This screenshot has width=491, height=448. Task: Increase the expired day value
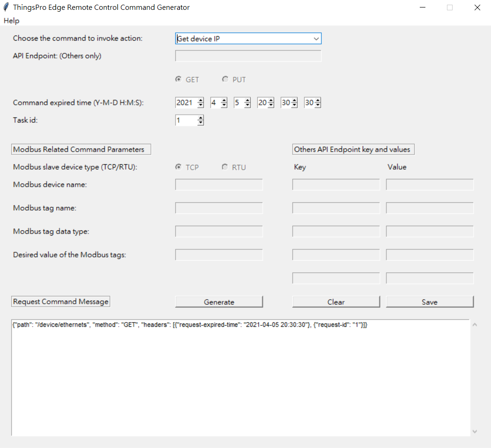[x=247, y=100]
